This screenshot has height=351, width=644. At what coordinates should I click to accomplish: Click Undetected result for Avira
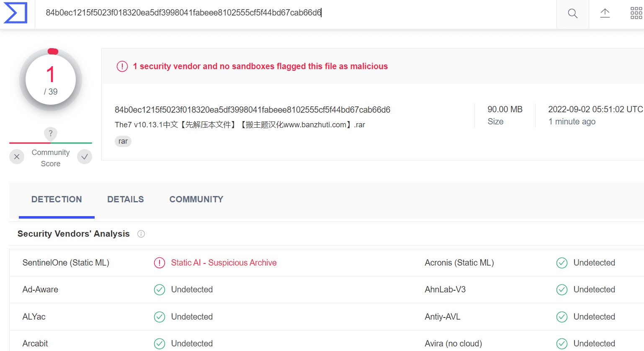594,343
